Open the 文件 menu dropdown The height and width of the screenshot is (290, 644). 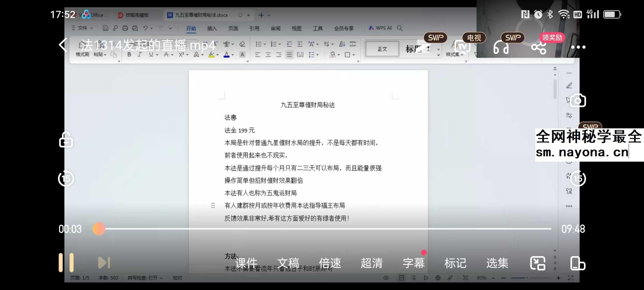[x=82, y=28]
